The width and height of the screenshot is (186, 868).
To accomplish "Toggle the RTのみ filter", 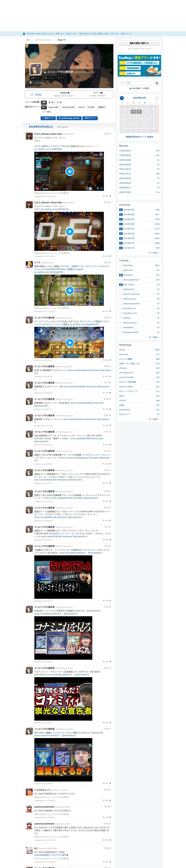I will pyautogui.click(x=82, y=107).
